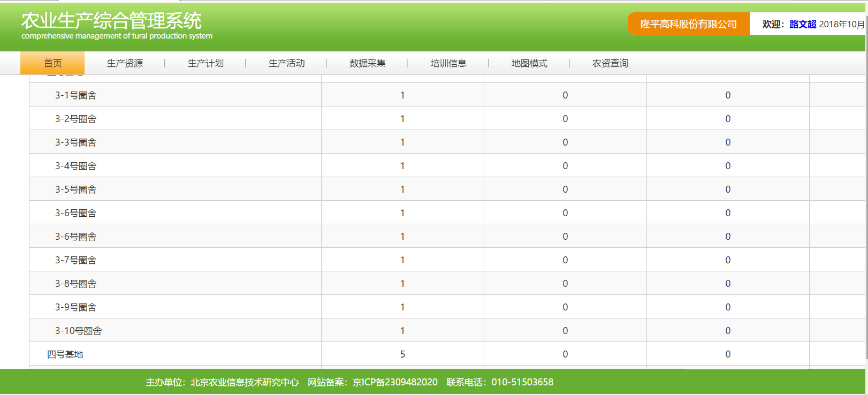The image size is (868, 395).
Task: Select the 3-1号圈舍 row
Action: 76,95
